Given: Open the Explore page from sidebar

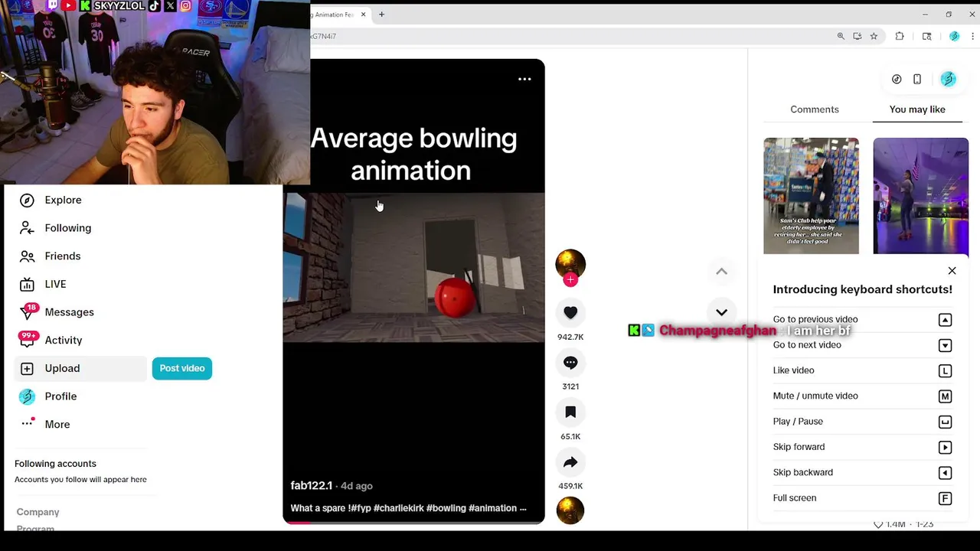Looking at the screenshot, I should 63,200.
